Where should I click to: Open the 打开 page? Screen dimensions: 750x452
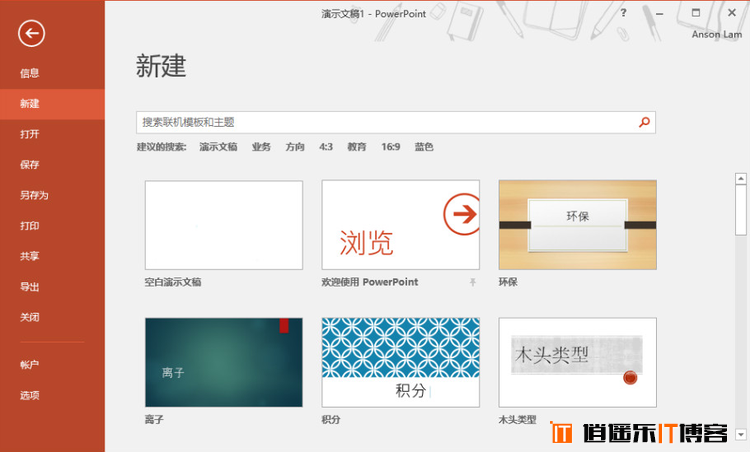click(x=30, y=134)
